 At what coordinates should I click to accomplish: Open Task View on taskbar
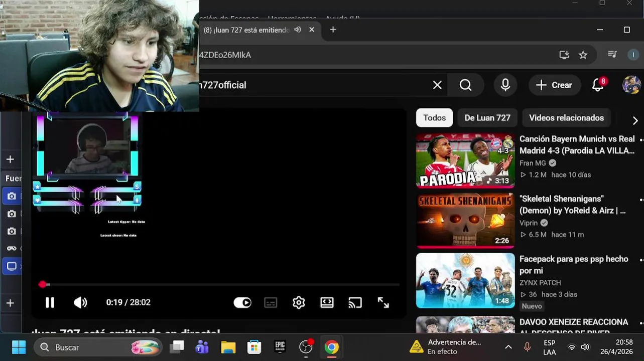tap(177, 347)
